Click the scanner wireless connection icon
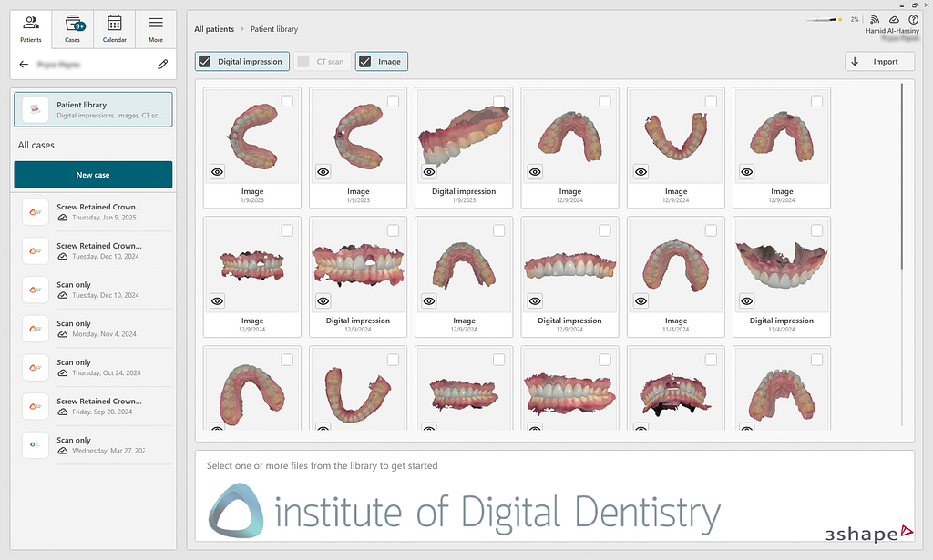This screenshot has width=933, height=560. (874, 19)
